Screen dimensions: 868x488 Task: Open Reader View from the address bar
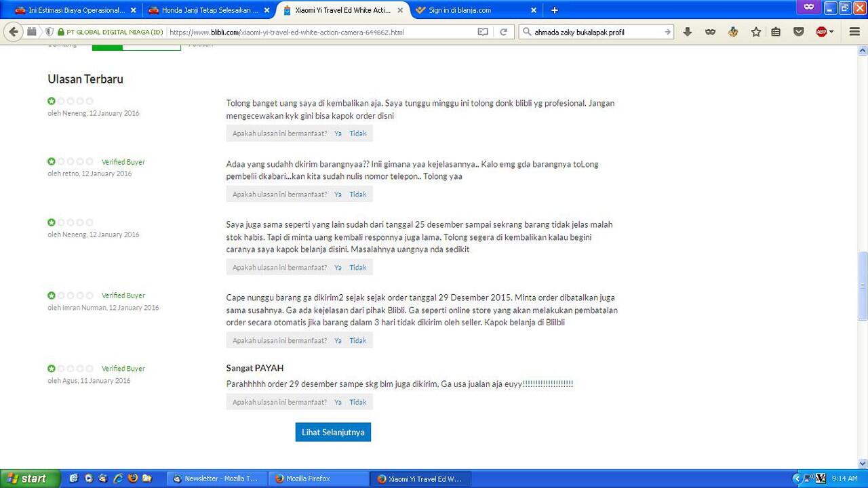click(x=483, y=32)
